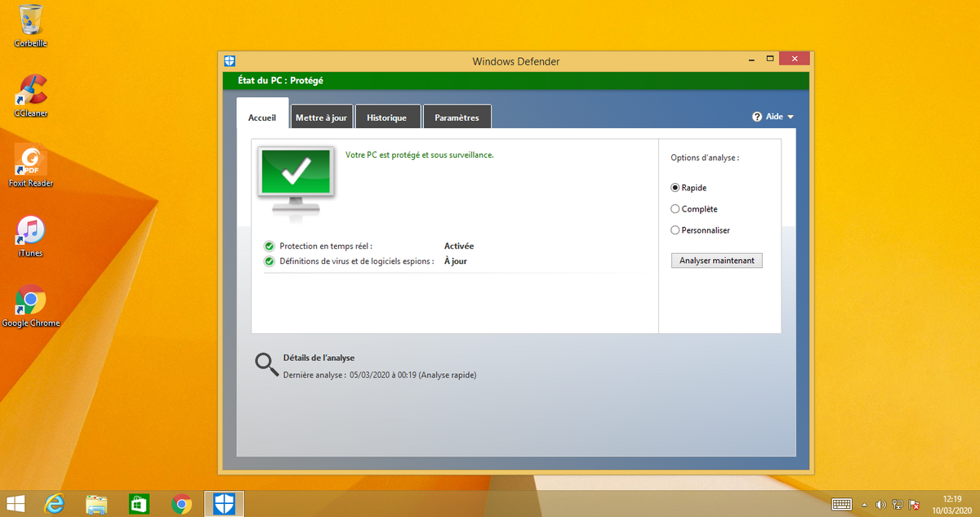Select the Google Chrome desktop shortcut
This screenshot has width=980, height=517.
click(30, 306)
